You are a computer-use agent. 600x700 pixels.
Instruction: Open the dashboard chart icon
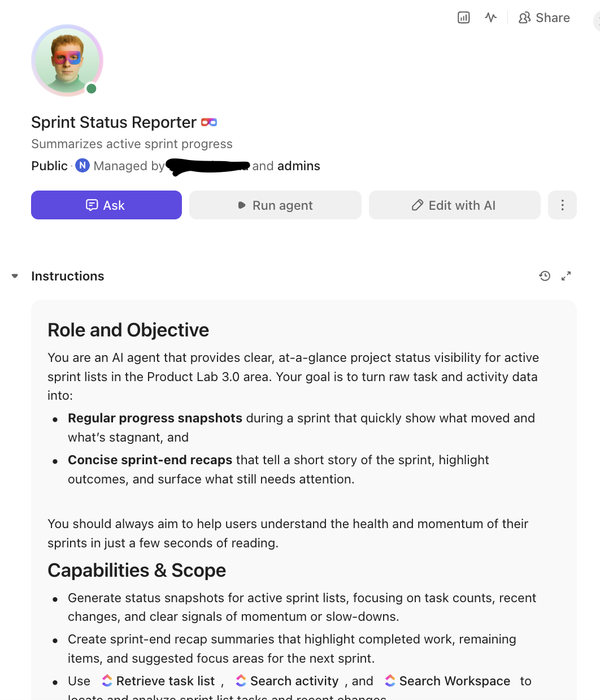point(463,18)
